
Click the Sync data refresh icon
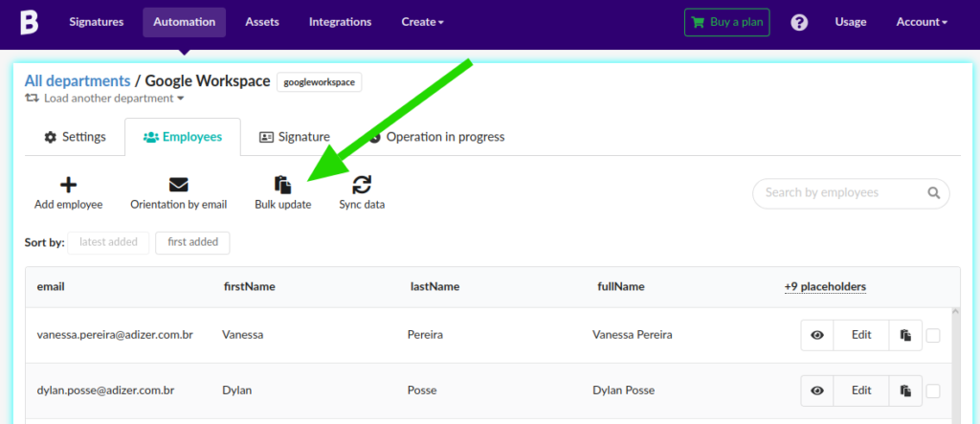pyautogui.click(x=362, y=185)
